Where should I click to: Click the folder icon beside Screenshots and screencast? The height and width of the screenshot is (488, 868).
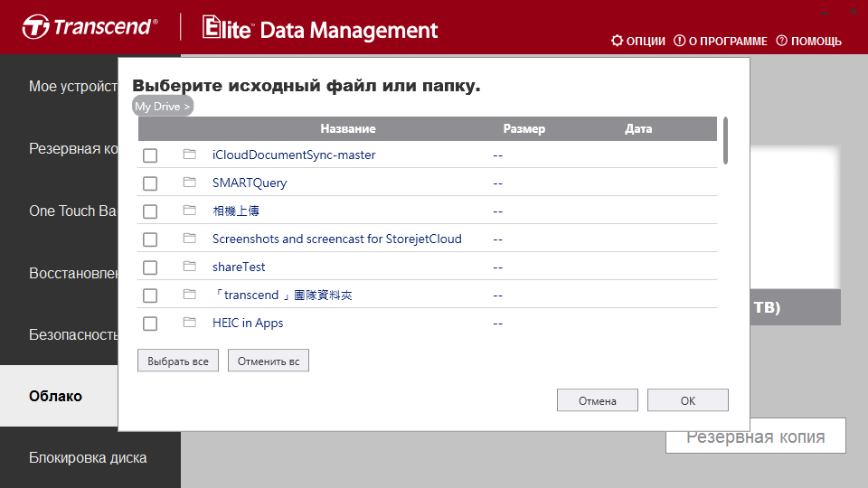pos(189,238)
